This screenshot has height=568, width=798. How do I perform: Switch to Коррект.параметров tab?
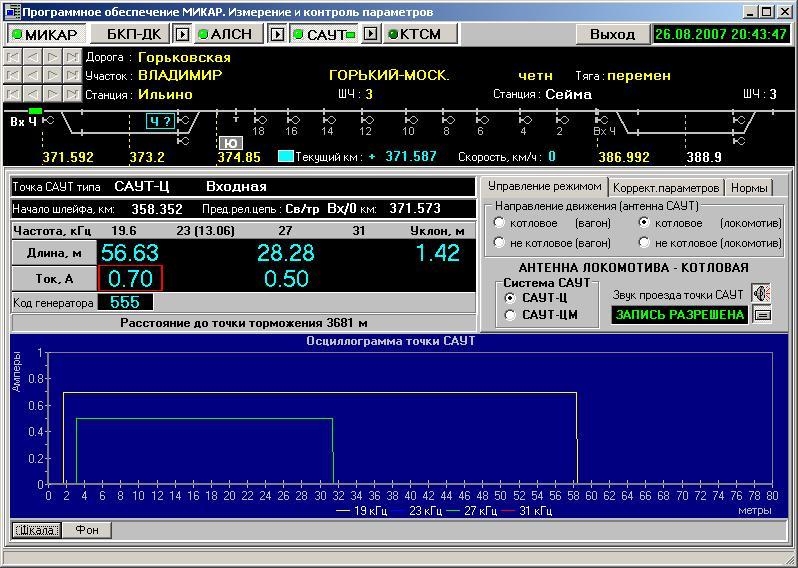pyautogui.click(x=666, y=188)
